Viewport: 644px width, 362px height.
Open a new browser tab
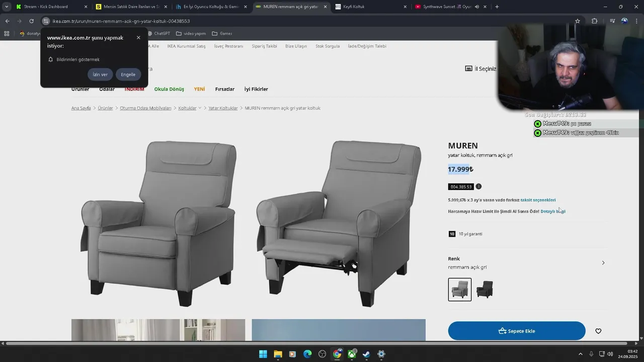(x=497, y=7)
